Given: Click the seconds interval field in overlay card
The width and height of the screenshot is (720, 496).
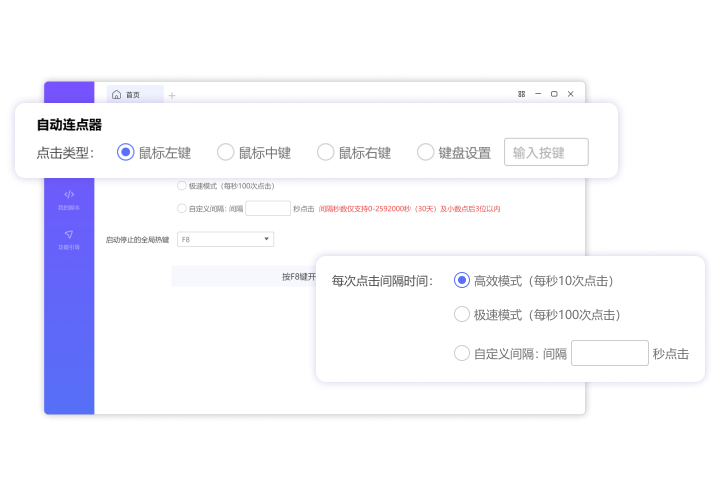Looking at the screenshot, I should [609, 353].
